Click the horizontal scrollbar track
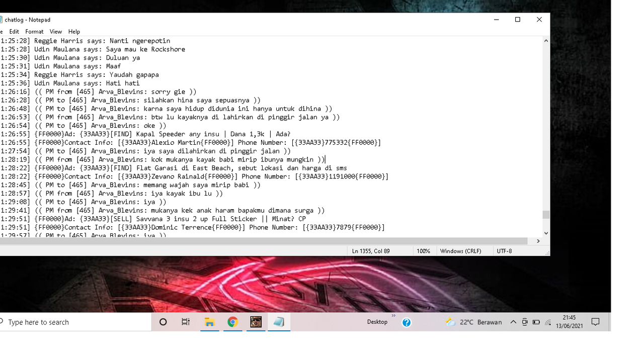The width and height of the screenshot is (644, 362). click(267, 241)
